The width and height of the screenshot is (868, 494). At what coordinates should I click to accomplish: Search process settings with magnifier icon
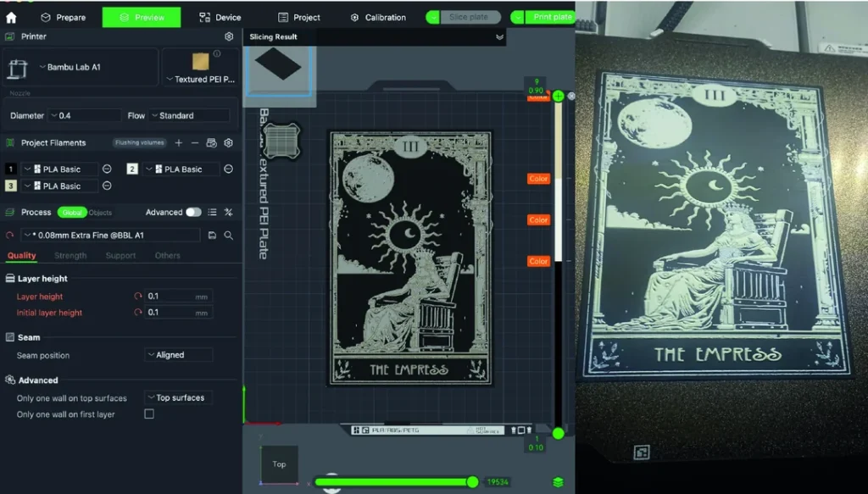(229, 235)
